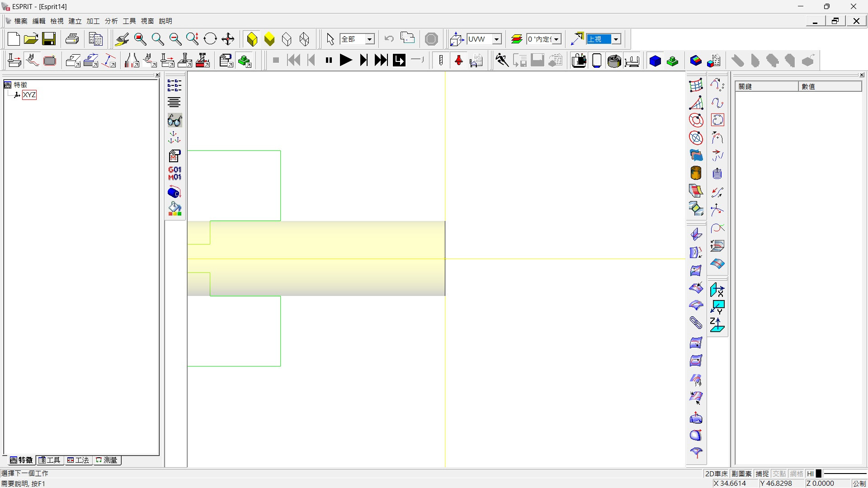
Task: Toggle 副圖素 sub-element mode in status bar
Action: pyautogui.click(x=741, y=474)
